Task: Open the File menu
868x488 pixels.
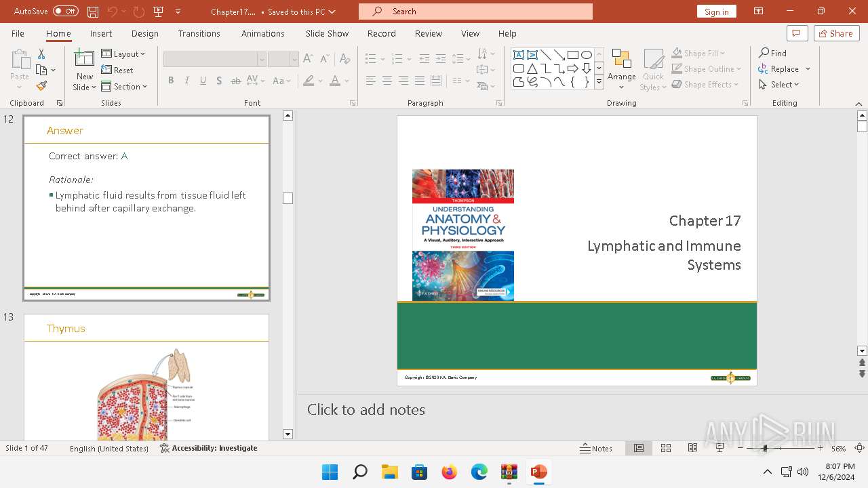Action: click(x=18, y=33)
